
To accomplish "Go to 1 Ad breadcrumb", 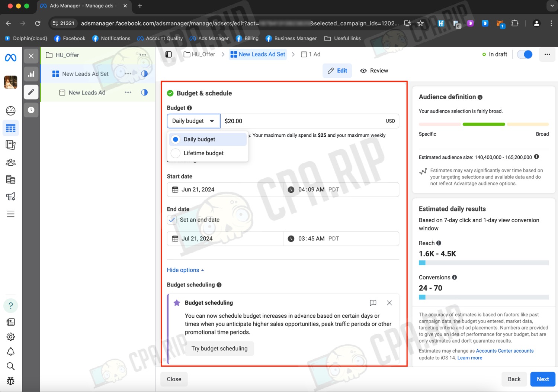I will coord(311,54).
